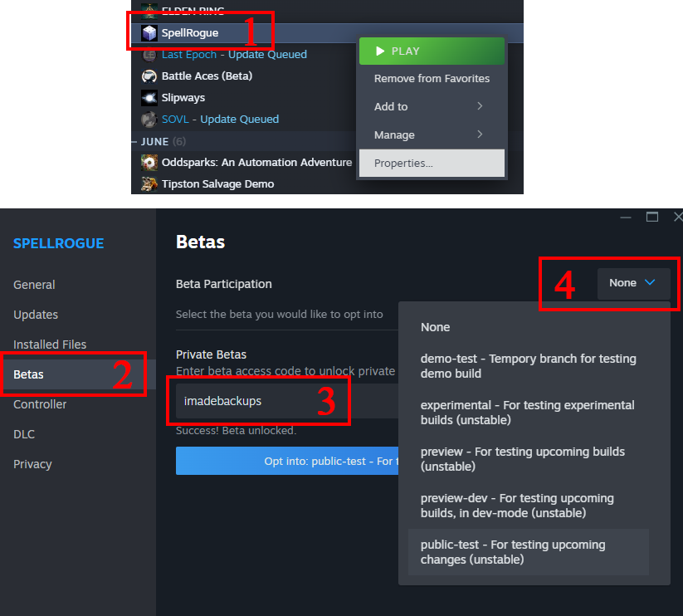The width and height of the screenshot is (683, 616).
Task: Select SOVL - Update Queued
Action: [221, 120]
